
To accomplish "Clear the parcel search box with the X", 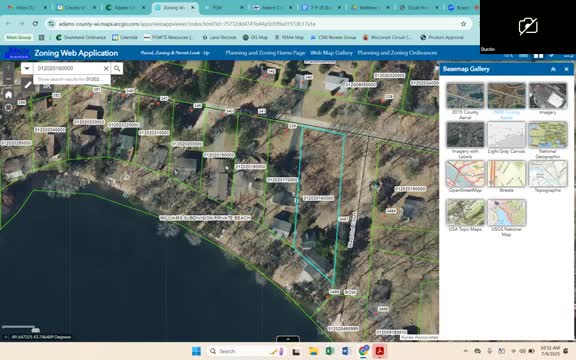I will coord(106,68).
